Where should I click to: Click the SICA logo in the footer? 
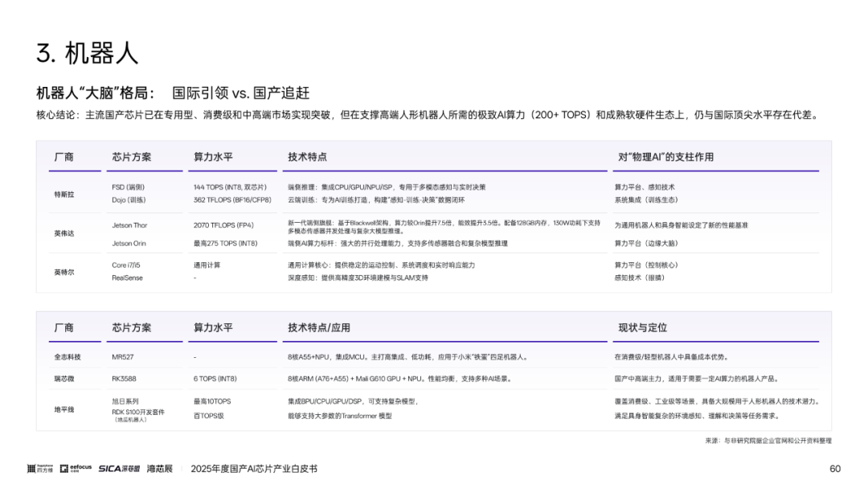pyautogui.click(x=119, y=469)
